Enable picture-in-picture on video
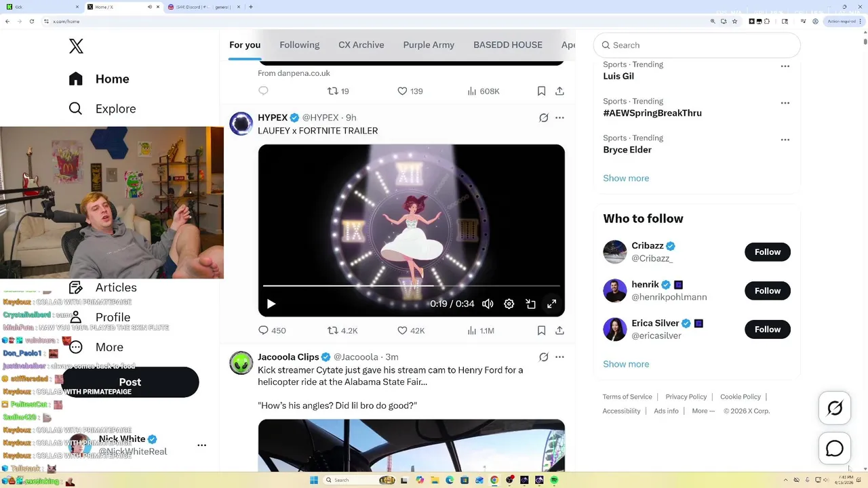Viewport: 868px width, 488px height. point(531,304)
